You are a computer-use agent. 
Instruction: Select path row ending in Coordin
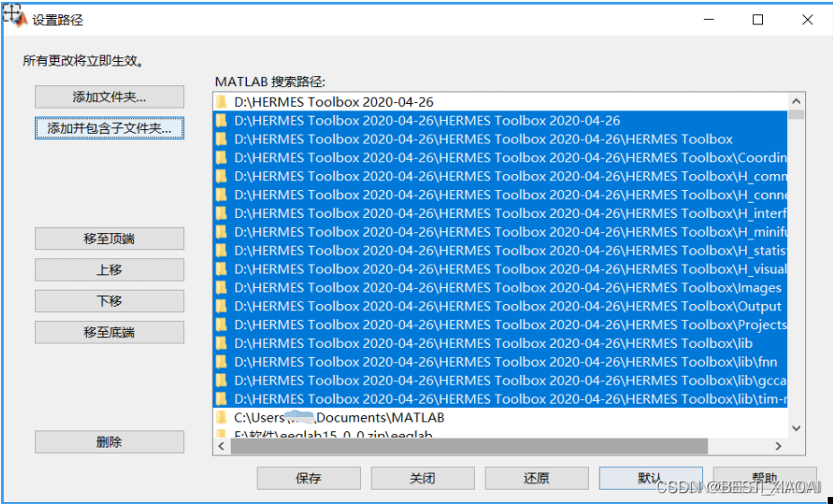click(501, 158)
